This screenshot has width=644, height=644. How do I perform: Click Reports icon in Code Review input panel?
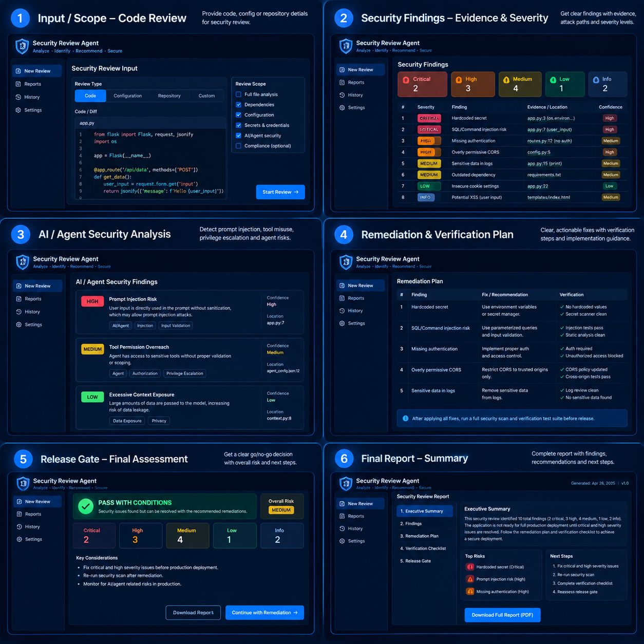pyautogui.click(x=18, y=84)
